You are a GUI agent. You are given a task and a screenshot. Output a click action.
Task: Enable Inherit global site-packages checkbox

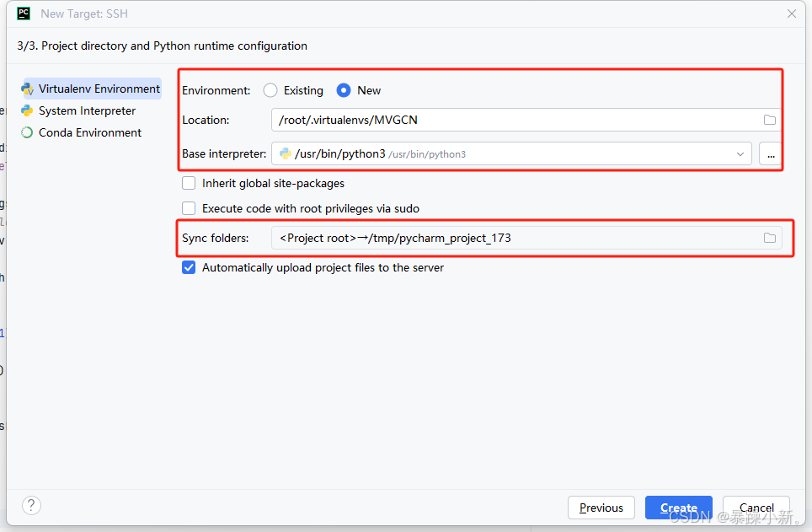[189, 183]
